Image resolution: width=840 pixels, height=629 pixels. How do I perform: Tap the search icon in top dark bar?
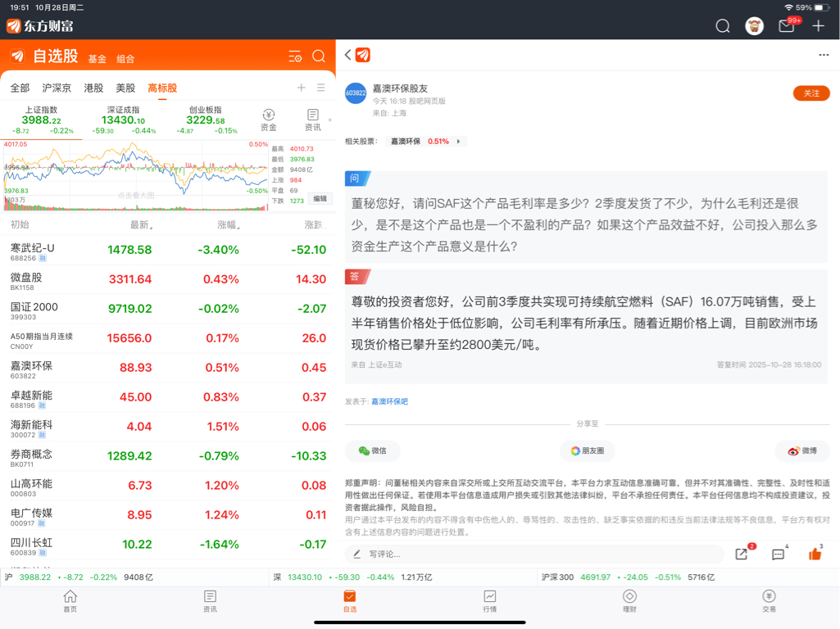point(723,26)
